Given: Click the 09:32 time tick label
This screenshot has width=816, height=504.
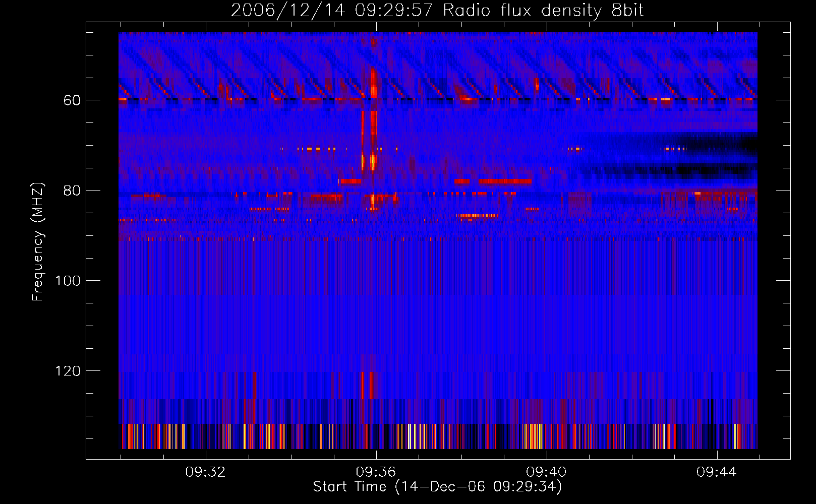Looking at the screenshot, I should 205,472.
